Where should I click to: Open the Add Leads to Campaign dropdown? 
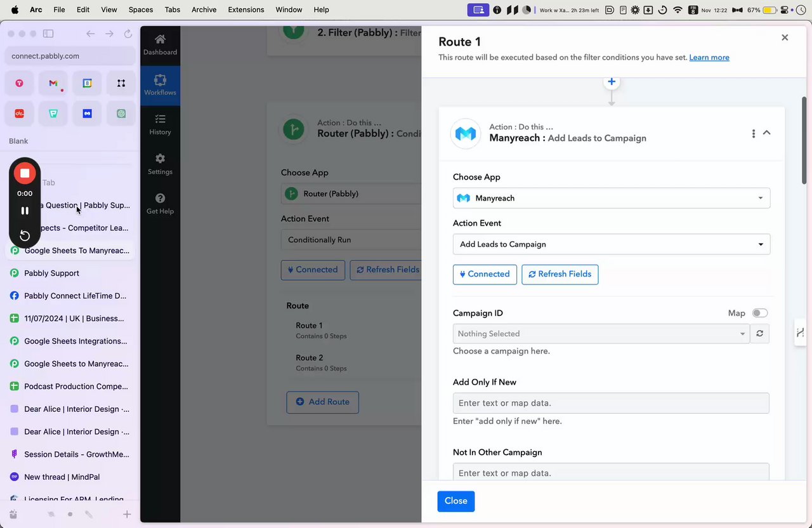pyautogui.click(x=612, y=244)
